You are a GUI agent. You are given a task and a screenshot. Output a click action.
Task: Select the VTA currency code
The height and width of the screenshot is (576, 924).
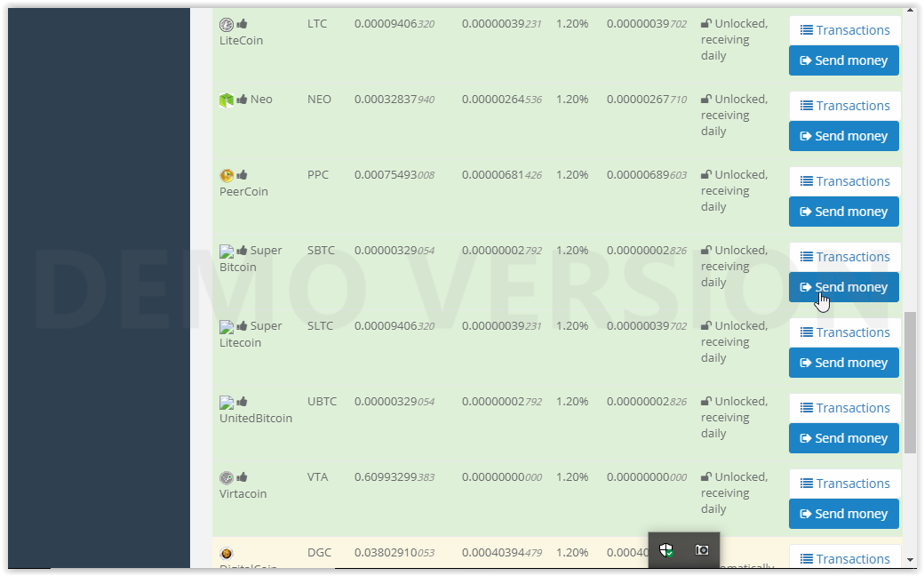tap(318, 476)
